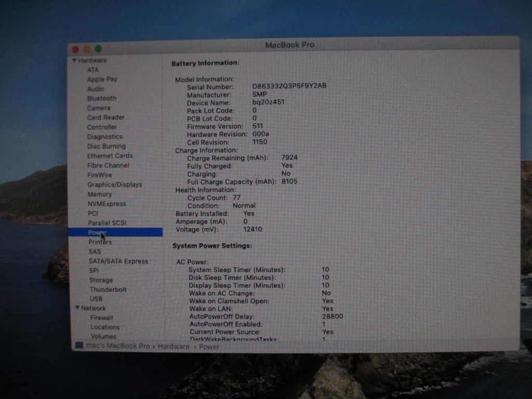
Task: Open the Card Reader entry
Action: click(x=106, y=117)
